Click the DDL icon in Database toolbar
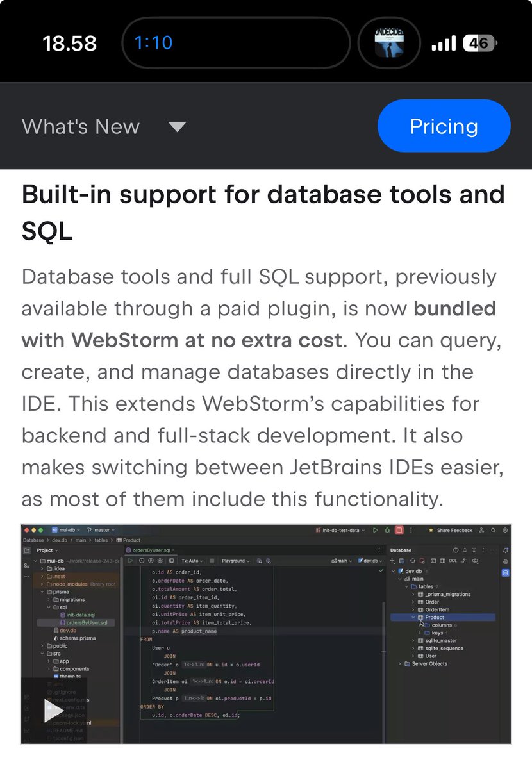Screen dimensions: 532x769 [x=453, y=561]
